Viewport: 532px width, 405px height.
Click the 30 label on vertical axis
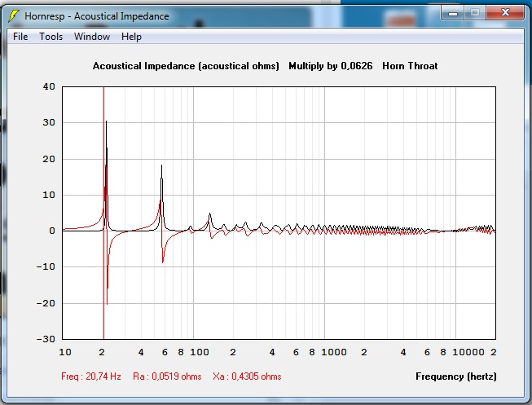point(49,122)
